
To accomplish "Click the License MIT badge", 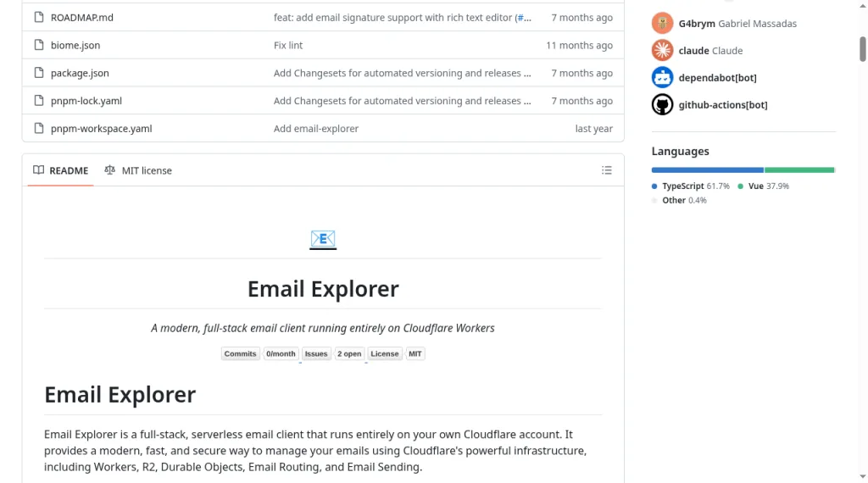I will tap(396, 353).
